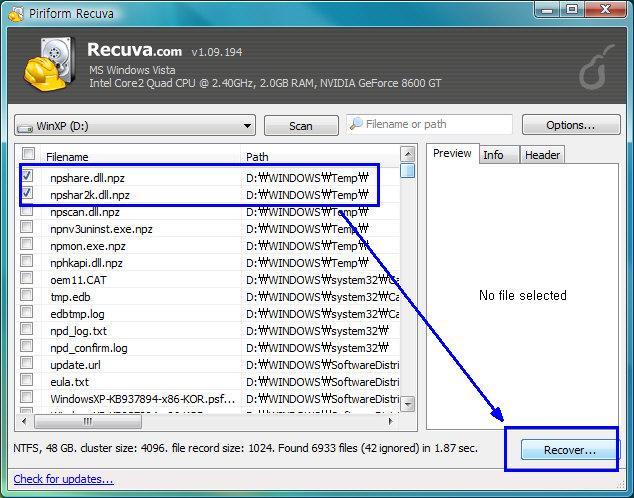The width and height of the screenshot is (634, 498).
Task: Select the oem11.CAT filename
Action: tap(78, 280)
